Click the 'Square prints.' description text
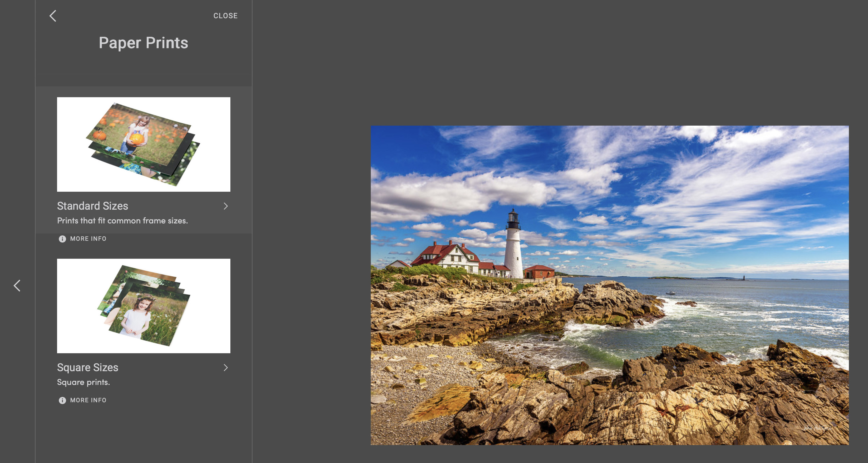868x463 pixels. 83,382
